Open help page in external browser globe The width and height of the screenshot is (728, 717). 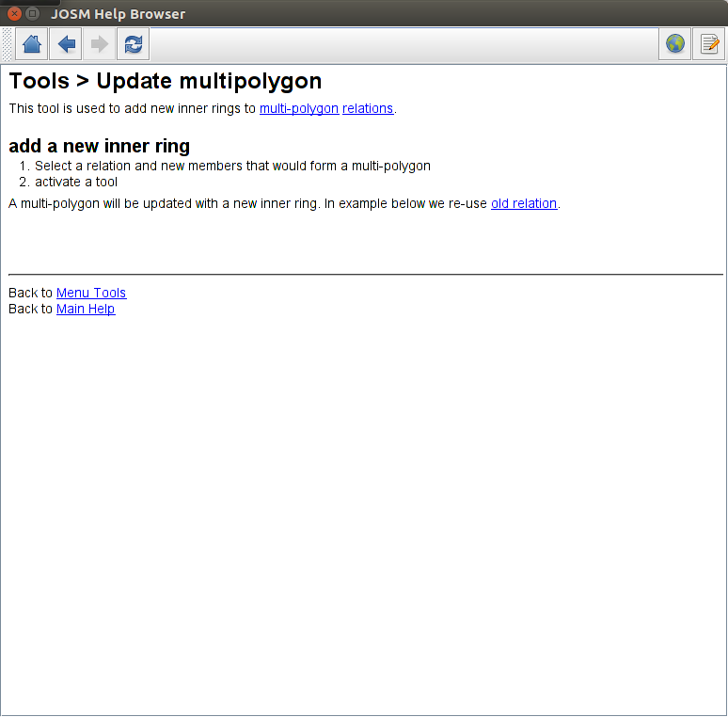pyautogui.click(x=675, y=44)
